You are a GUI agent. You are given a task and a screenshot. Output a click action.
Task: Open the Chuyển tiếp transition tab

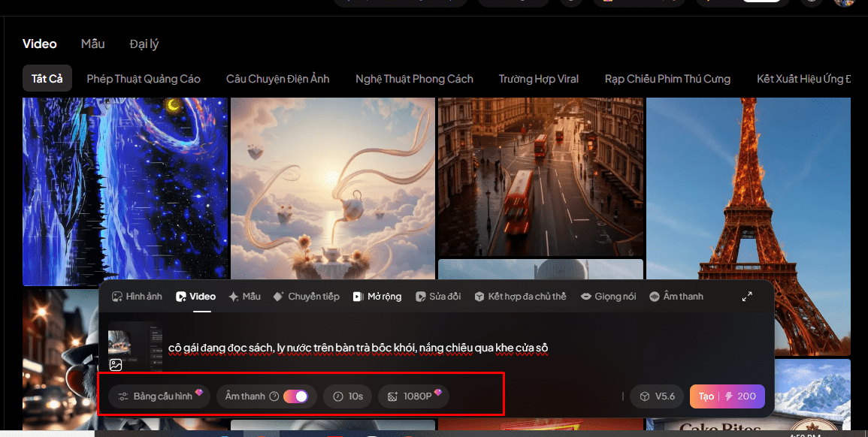click(x=307, y=297)
